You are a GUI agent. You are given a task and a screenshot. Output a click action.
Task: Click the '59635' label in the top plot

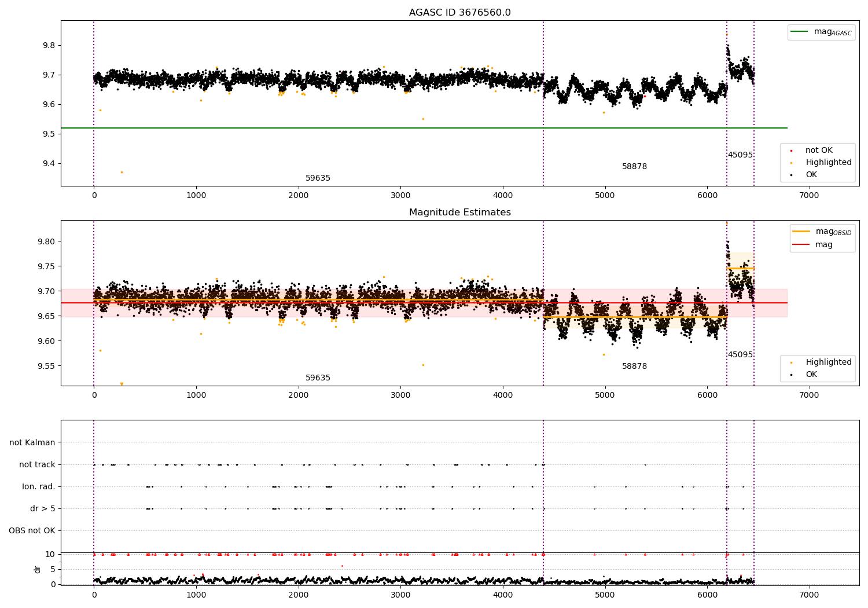click(318, 178)
